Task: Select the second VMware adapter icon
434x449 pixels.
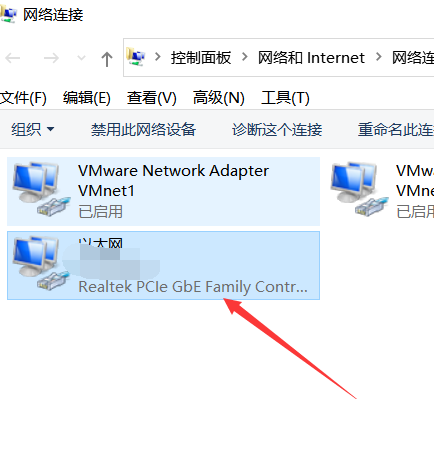Action: pyautogui.click(x=359, y=189)
